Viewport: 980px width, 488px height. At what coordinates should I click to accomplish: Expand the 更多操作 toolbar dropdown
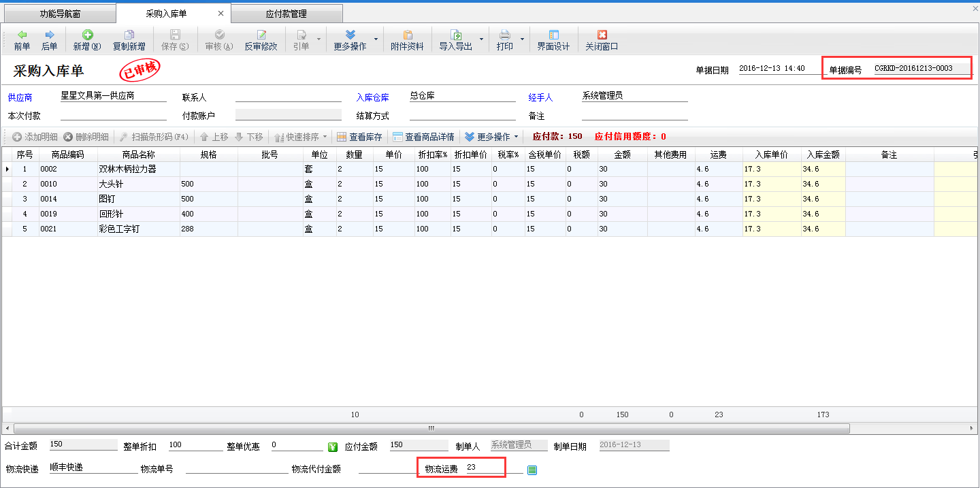pos(376,40)
